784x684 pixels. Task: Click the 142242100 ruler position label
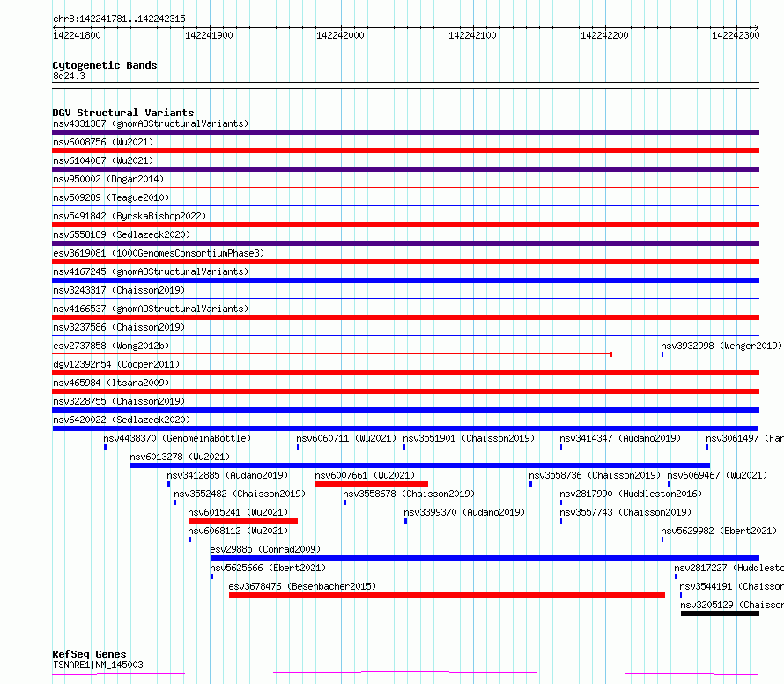(472, 35)
